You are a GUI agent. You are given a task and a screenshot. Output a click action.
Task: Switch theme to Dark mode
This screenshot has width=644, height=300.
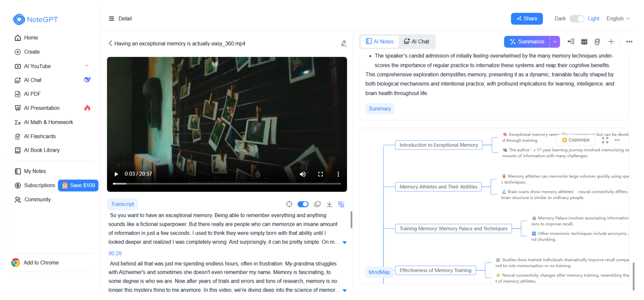click(x=577, y=19)
